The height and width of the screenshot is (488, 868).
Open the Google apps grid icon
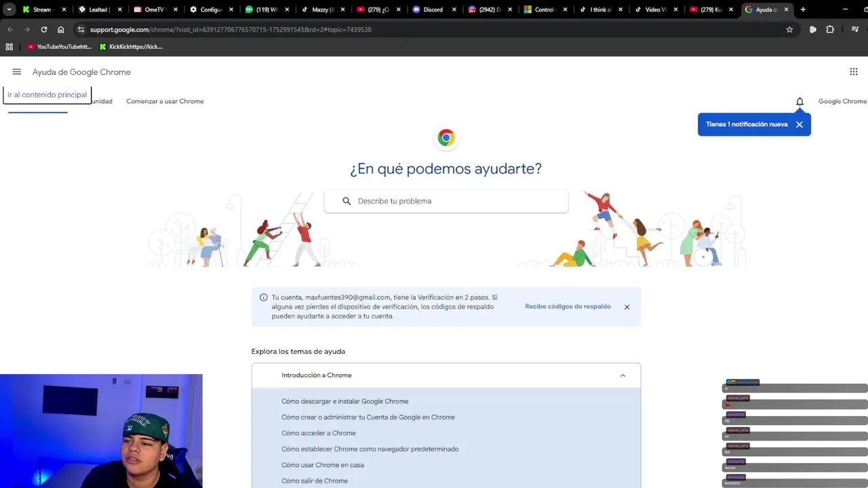point(854,72)
